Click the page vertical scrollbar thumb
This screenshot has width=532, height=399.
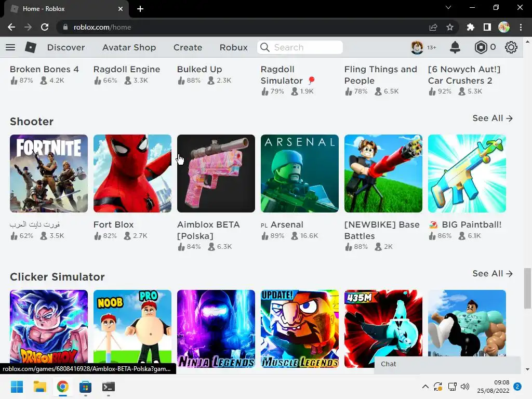(x=527, y=288)
